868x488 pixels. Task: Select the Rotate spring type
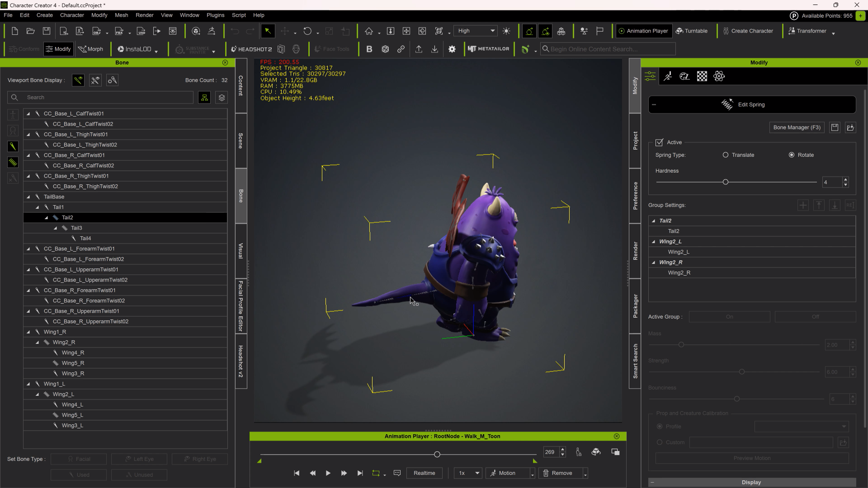point(792,155)
